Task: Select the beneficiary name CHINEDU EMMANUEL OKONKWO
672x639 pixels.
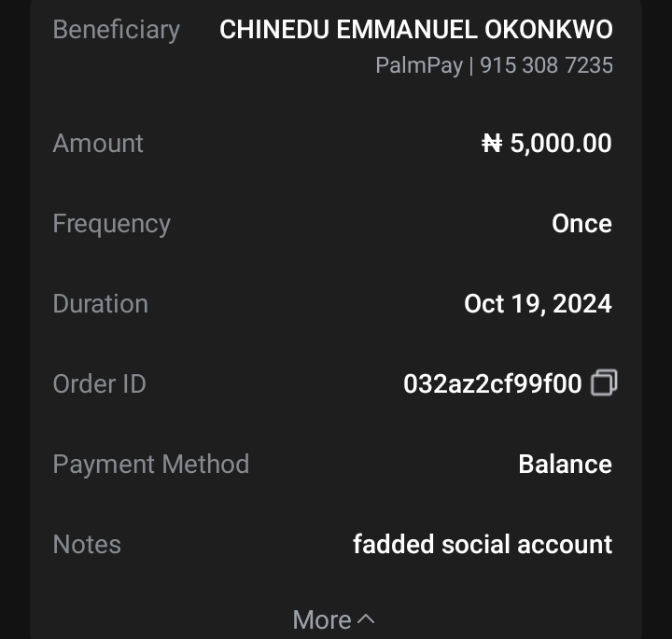Action: click(416, 30)
